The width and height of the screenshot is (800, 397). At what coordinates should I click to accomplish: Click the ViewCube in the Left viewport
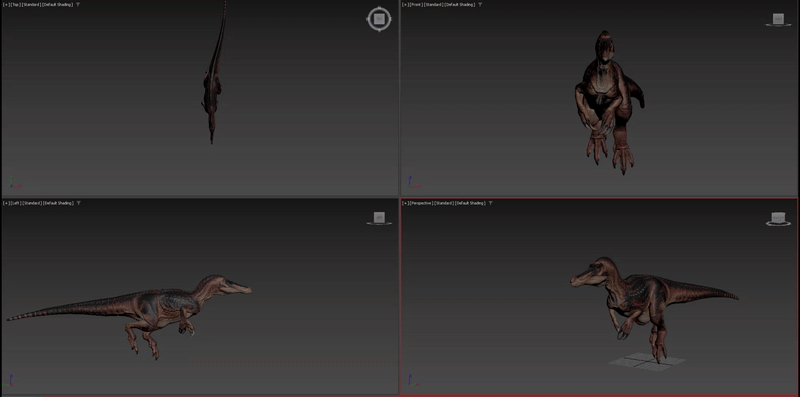379,218
